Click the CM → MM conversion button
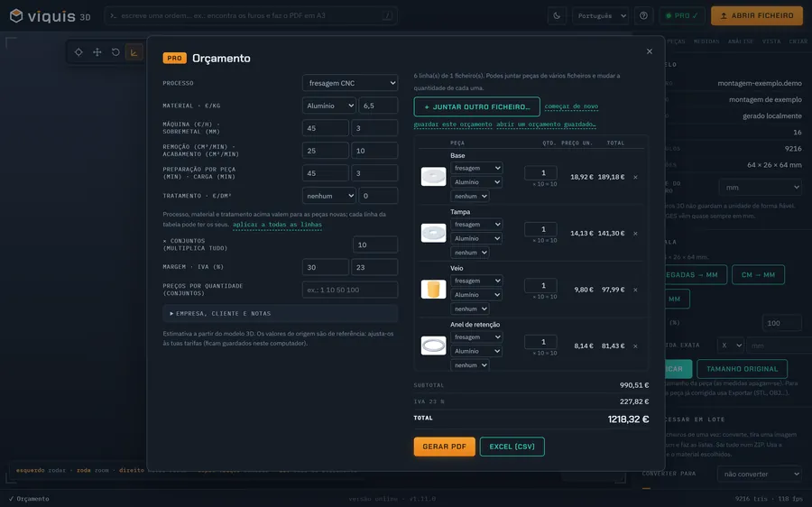 pyautogui.click(x=758, y=274)
